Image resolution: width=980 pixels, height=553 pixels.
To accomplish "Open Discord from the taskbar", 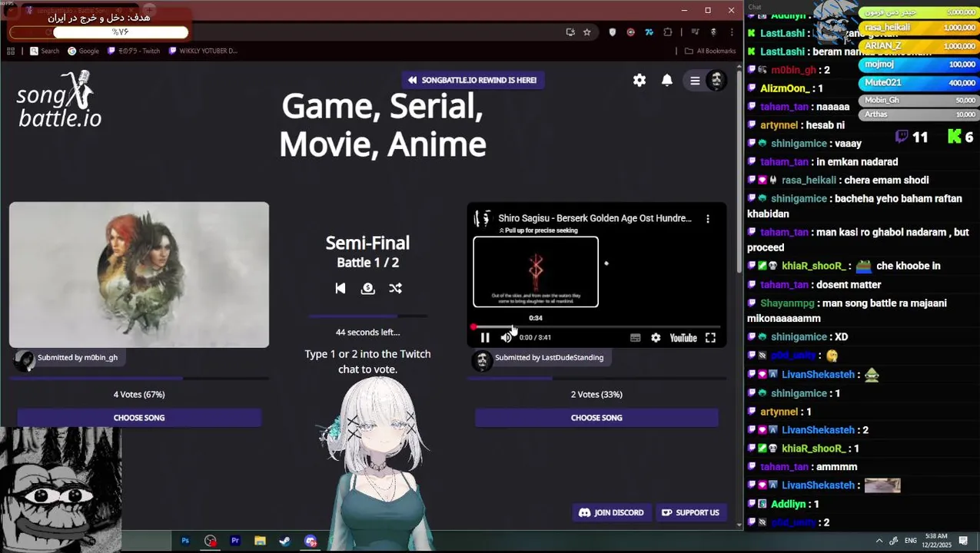I will tap(311, 541).
